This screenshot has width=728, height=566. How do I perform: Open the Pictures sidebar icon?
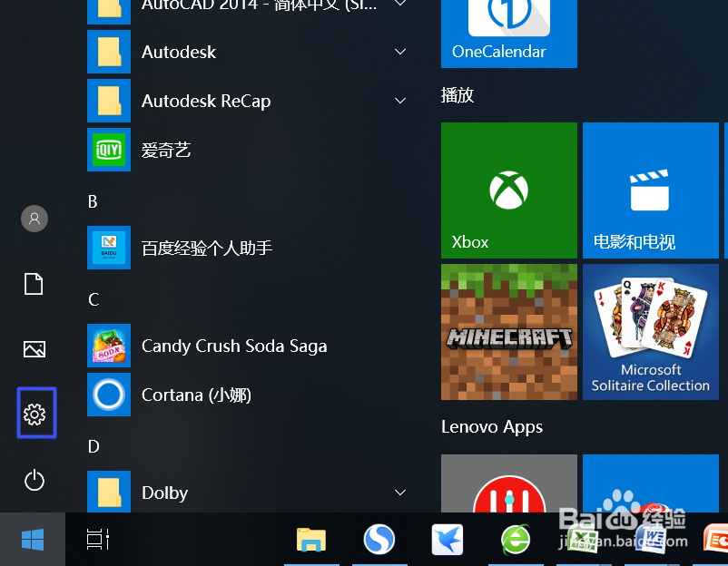(34, 349)
